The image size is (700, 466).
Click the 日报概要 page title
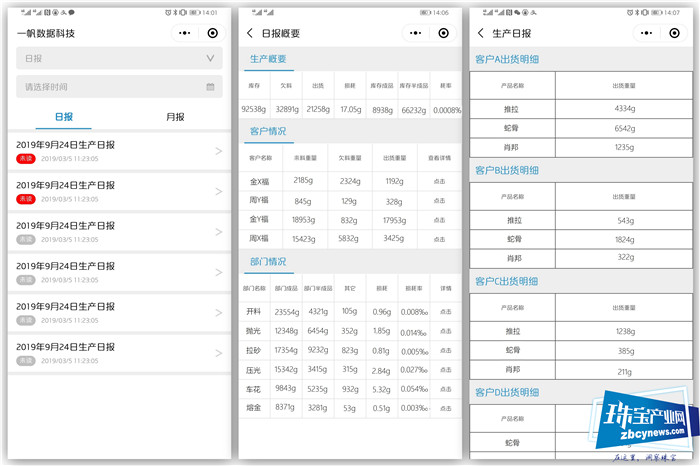coord(280,33)
